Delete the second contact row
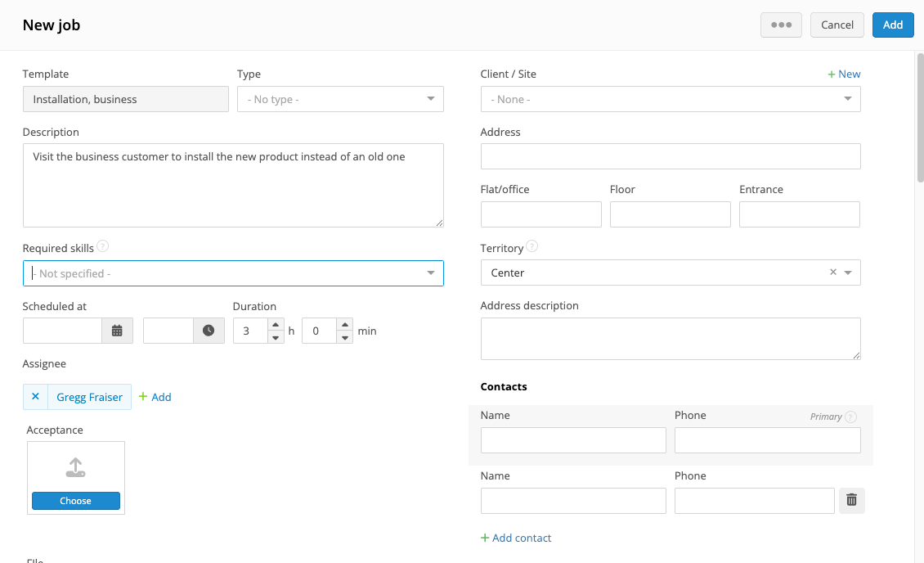 pos(851,500)
